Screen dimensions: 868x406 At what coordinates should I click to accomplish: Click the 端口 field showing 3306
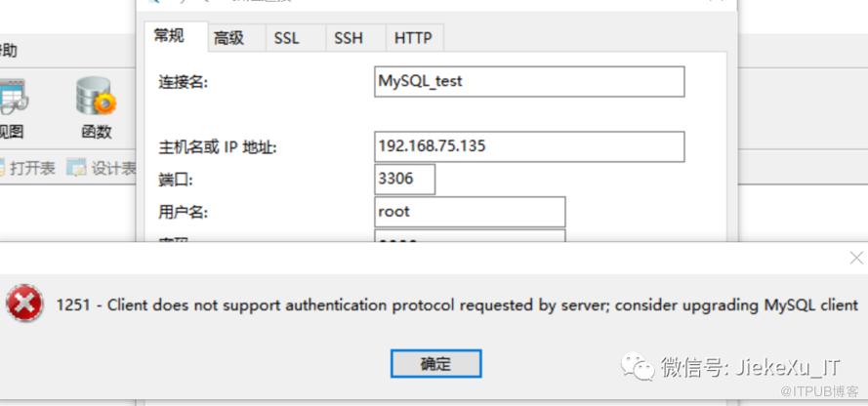click(x=404, y=180)
